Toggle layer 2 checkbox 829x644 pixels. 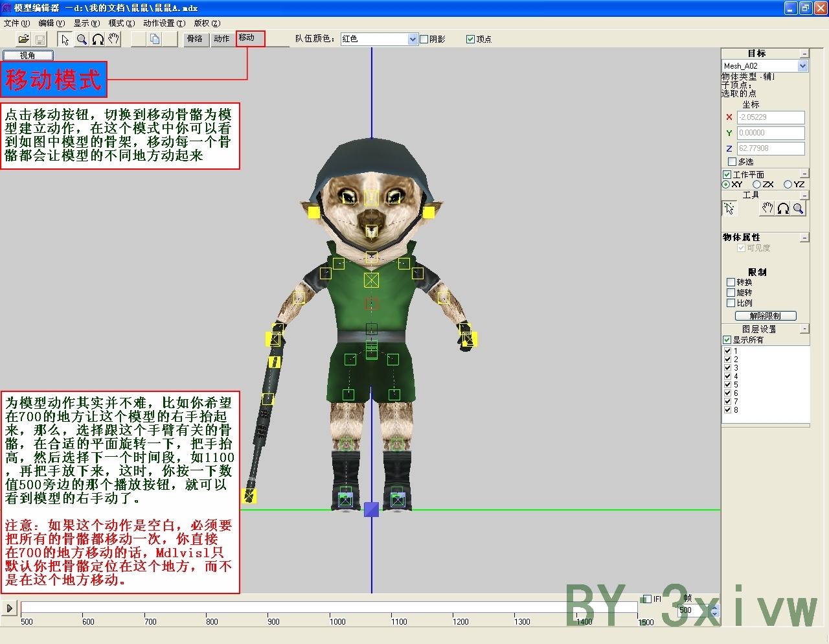pyautogui.click(x=727, y=360)
